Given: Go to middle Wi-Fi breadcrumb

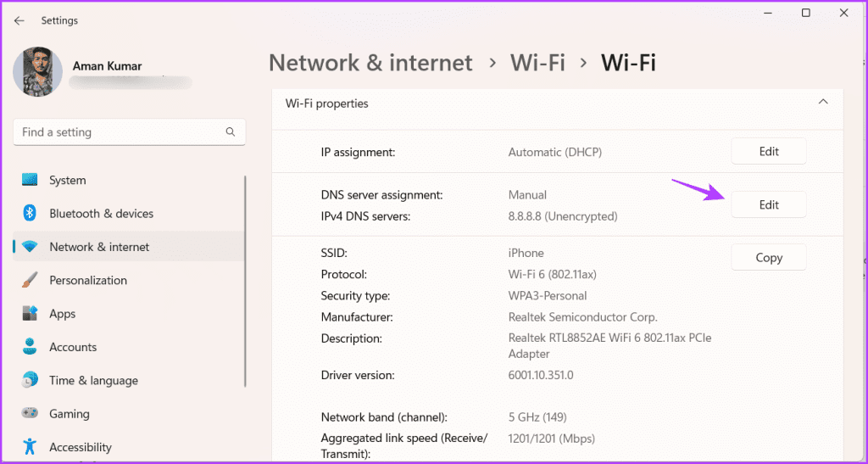Looking at the screenshot, I should pos(537,63).
